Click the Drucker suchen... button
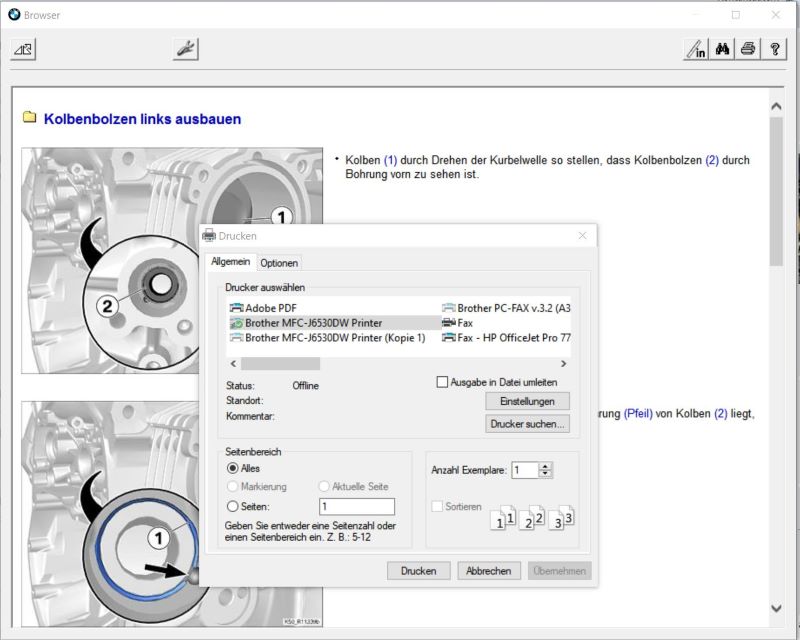The image size is (800, 640). [x=527, y=424]
